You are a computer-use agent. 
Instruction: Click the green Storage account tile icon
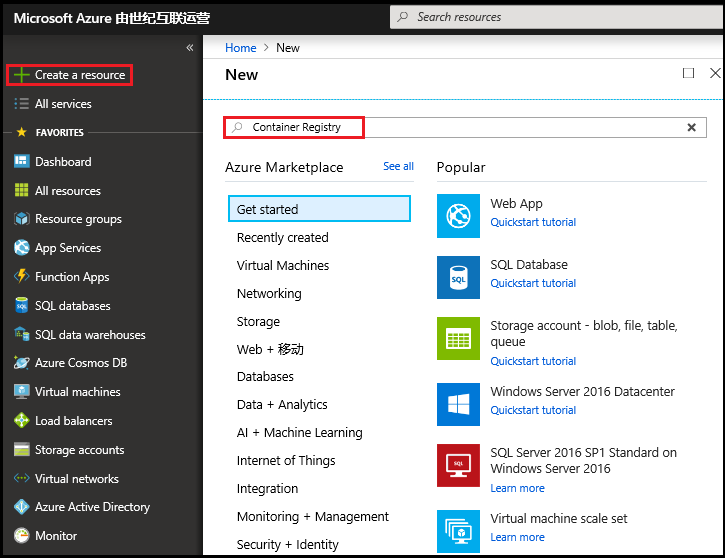[458, 338]
